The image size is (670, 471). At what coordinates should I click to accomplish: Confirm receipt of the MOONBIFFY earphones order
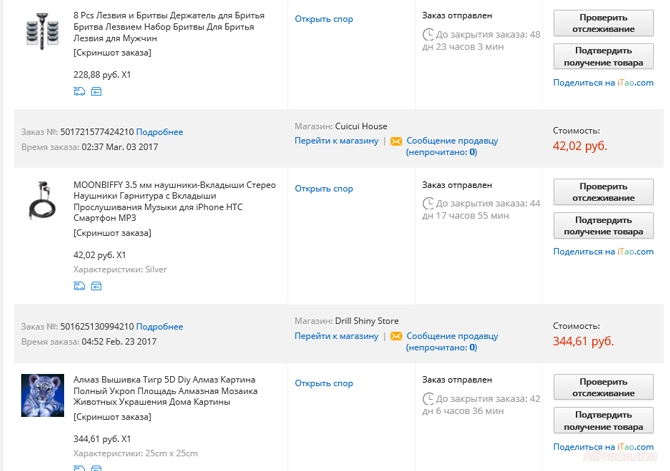point(603,225)
